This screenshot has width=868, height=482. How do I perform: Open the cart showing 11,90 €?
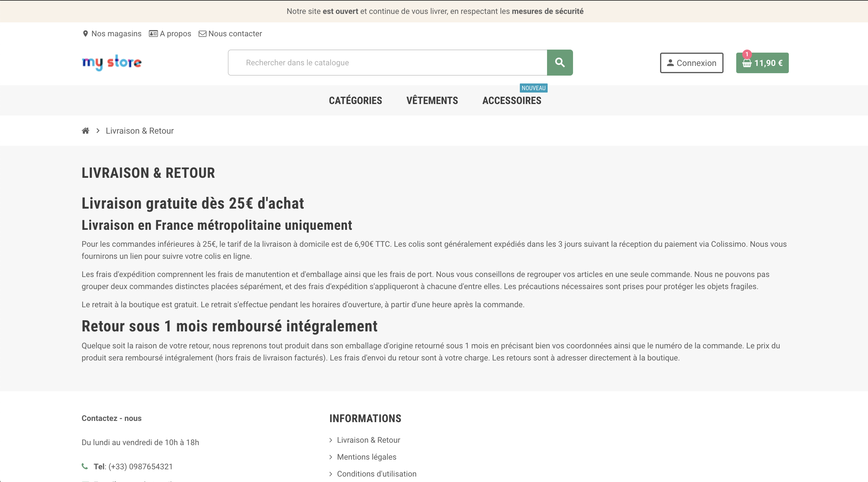pyautogui.click(x=762, y=63)
